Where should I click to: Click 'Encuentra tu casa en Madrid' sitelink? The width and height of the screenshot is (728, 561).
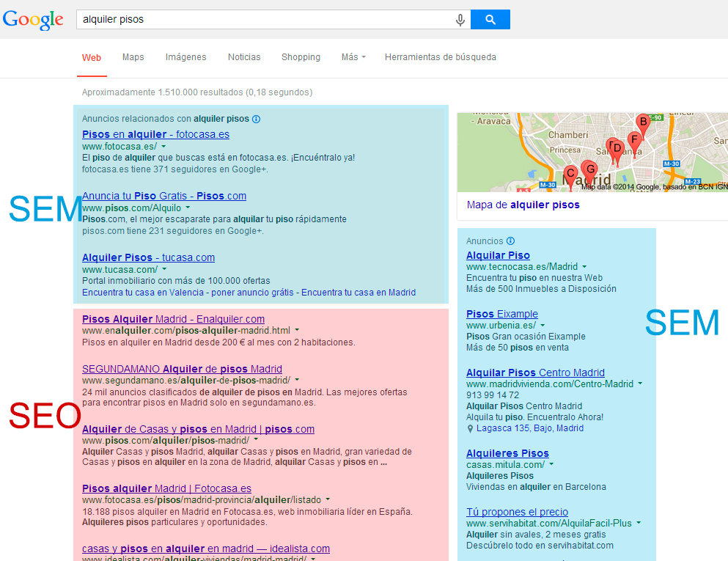click(359, 293)
